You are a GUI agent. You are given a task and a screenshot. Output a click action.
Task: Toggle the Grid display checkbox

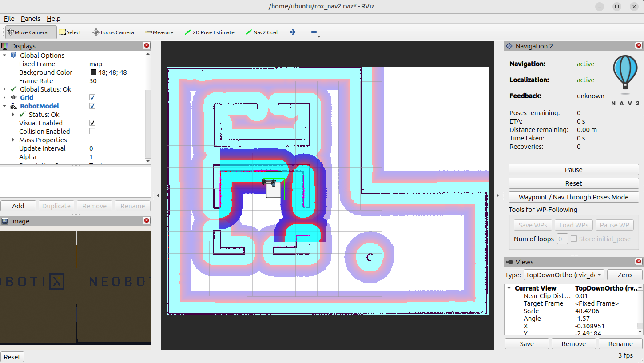[x=92, y=97]
